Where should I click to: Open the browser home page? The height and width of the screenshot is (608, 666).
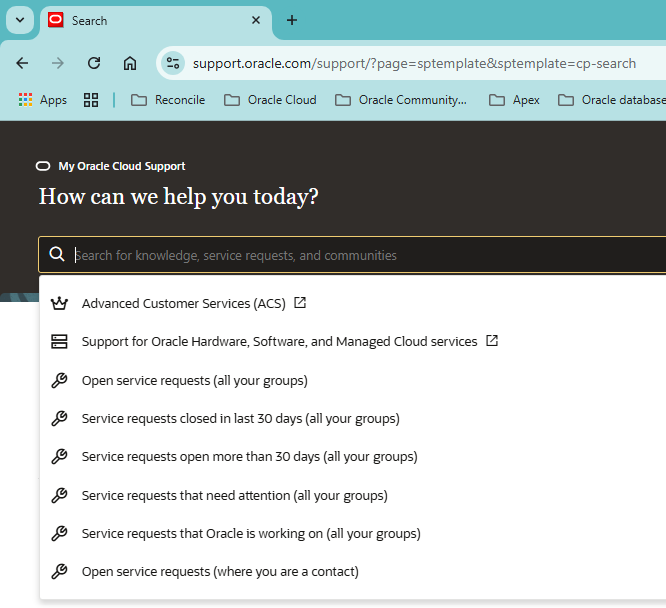(130, 63)
